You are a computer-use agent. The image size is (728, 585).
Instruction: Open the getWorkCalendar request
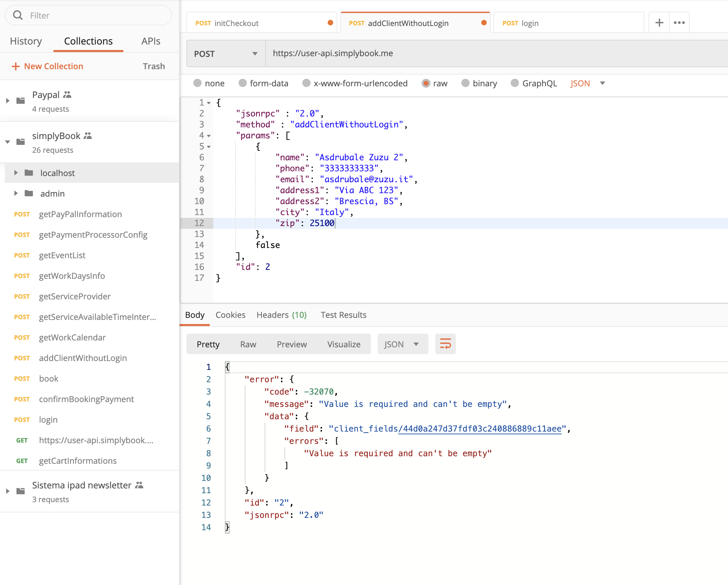72,337
